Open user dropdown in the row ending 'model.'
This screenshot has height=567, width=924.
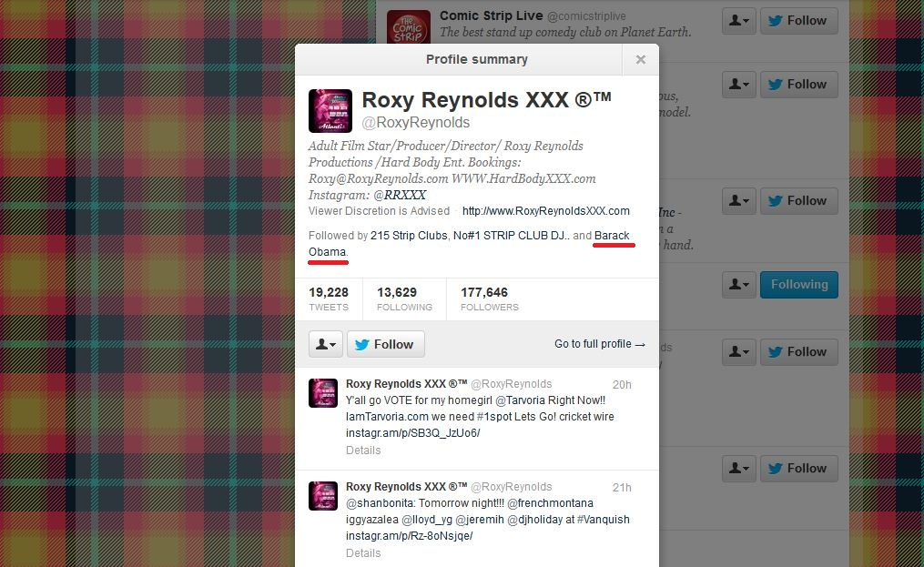click(739, 85)
